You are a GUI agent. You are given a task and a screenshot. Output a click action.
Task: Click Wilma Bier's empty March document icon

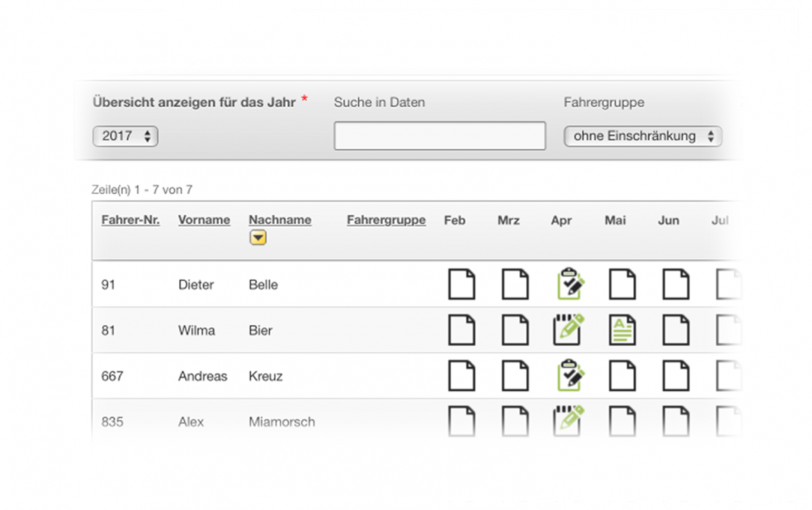515,330
